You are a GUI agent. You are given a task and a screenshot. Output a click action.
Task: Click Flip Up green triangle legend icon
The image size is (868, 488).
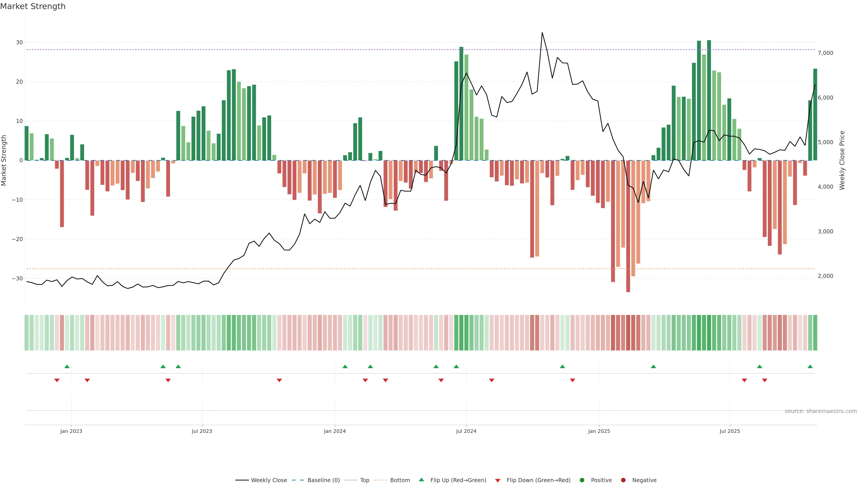tap(421, 480)
